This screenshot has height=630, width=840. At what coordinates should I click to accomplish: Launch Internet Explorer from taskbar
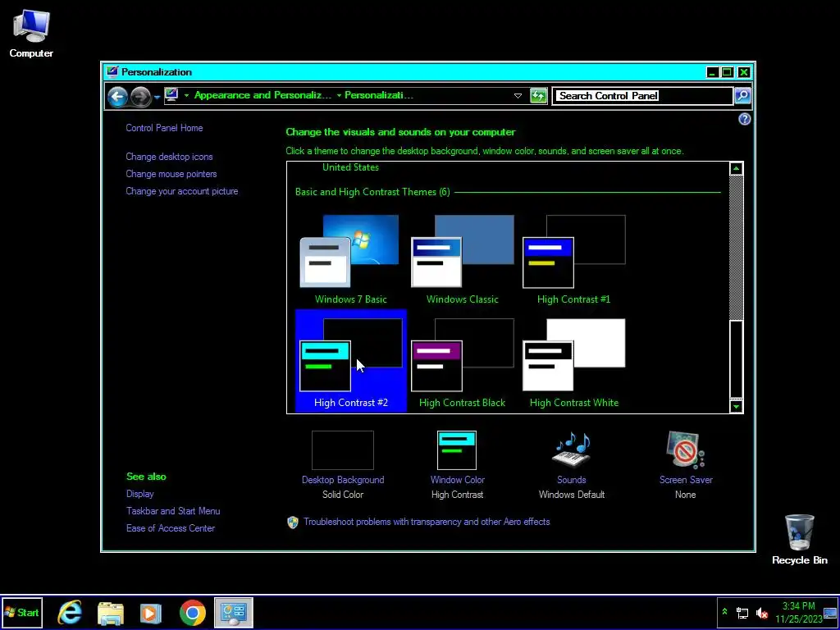[70, 612]
